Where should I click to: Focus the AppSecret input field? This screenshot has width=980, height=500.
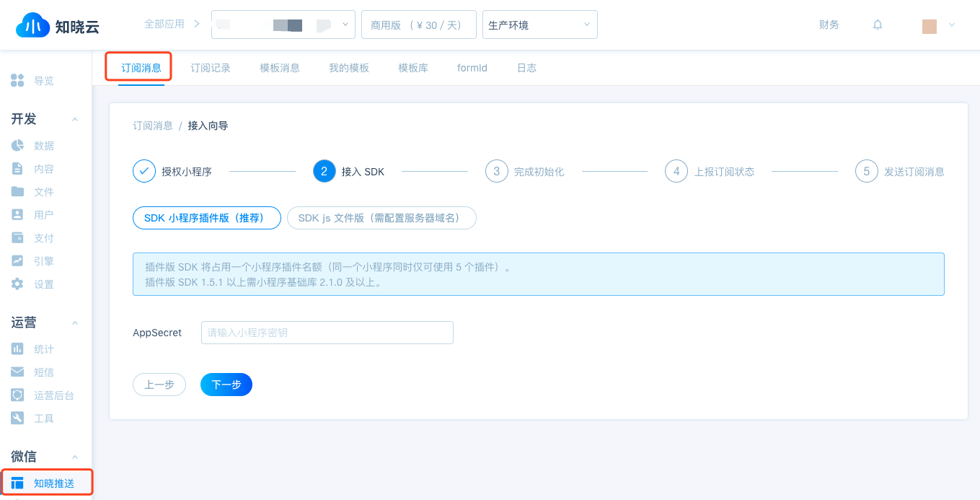(327, 333)
